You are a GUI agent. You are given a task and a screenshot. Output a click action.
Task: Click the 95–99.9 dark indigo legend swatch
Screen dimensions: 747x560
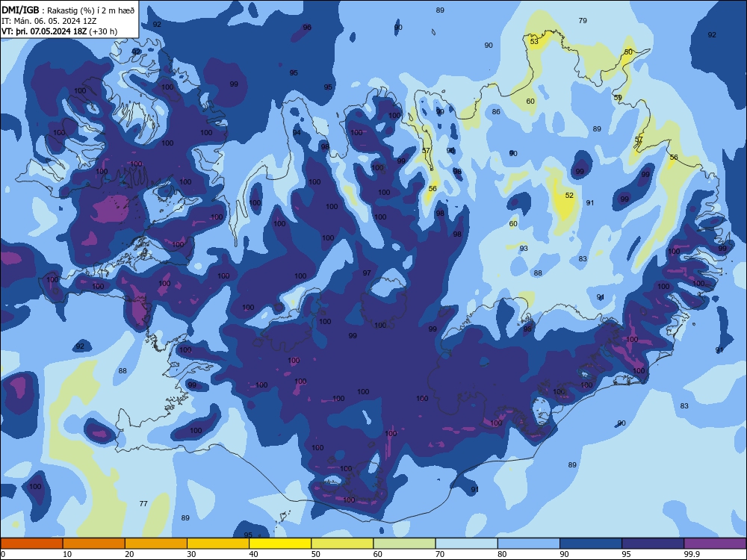(x=653, y=544)
